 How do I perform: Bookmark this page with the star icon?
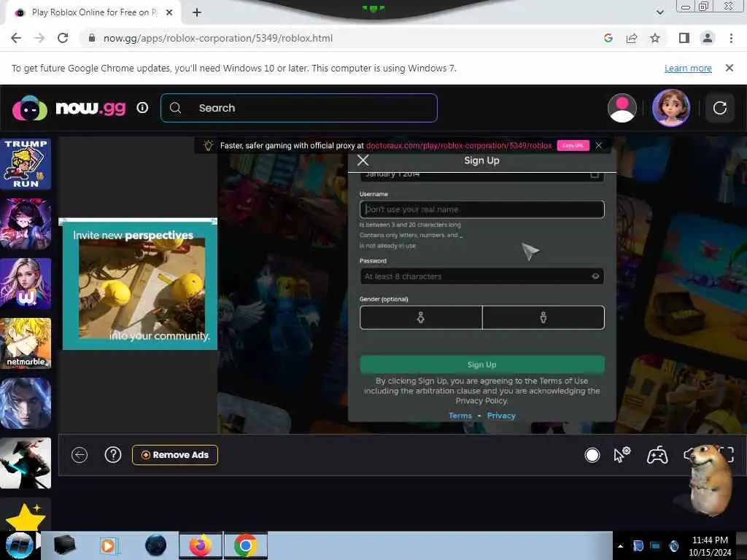655,38
